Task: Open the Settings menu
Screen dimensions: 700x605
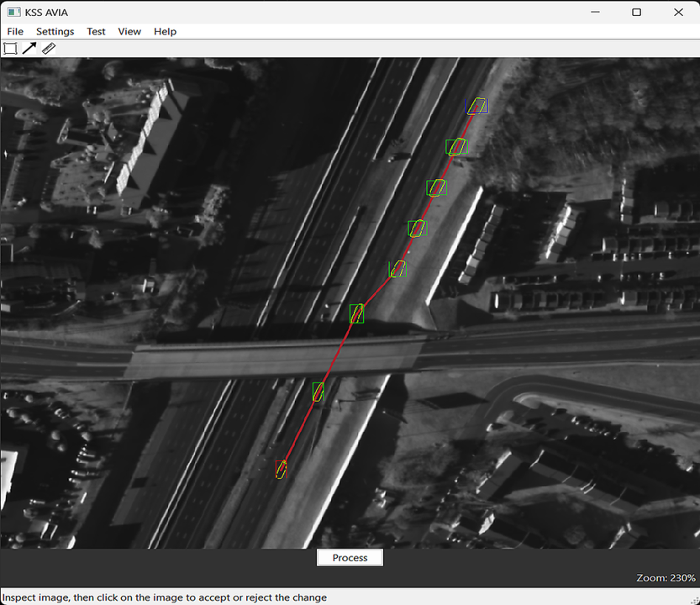Action: pyautogui.click(x=55, y=31)
